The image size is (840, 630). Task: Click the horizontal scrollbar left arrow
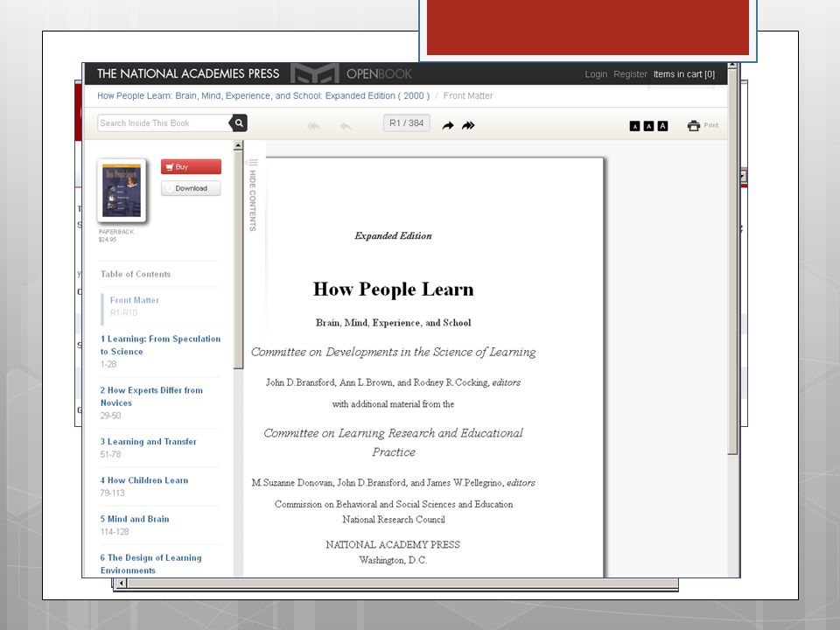pyautogui.click(x=122, y=583)
